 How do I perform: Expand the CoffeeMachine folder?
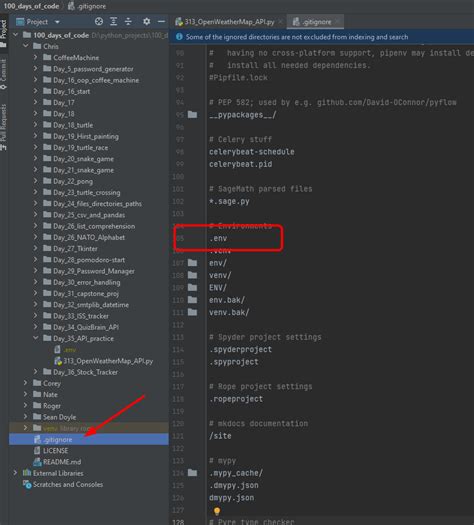pos(35,58)
